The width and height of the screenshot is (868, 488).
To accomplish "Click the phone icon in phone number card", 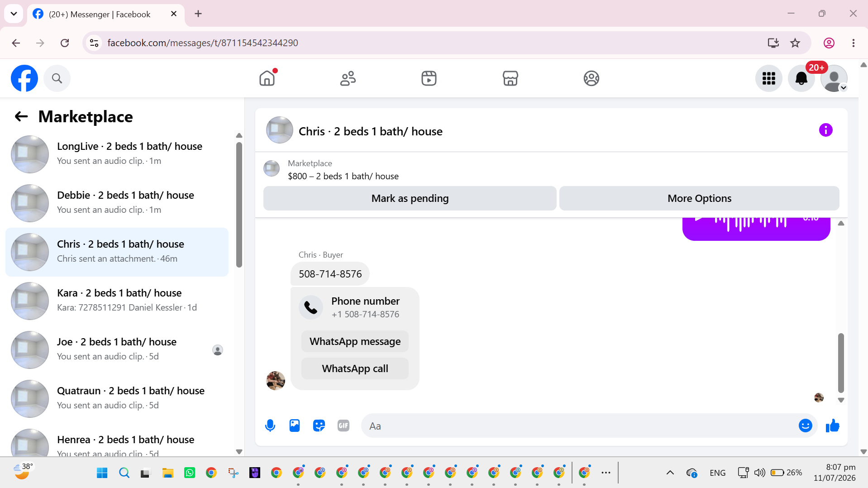I will pos(311,307).
